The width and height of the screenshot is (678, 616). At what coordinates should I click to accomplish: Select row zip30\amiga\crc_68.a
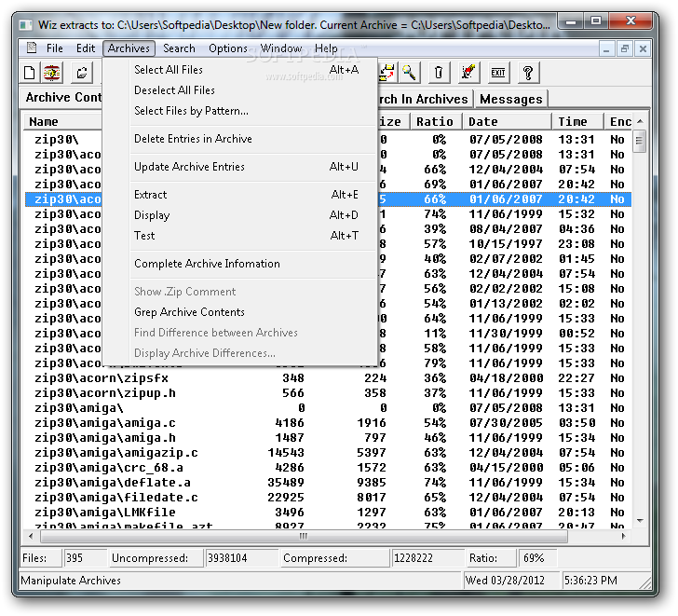329,468
